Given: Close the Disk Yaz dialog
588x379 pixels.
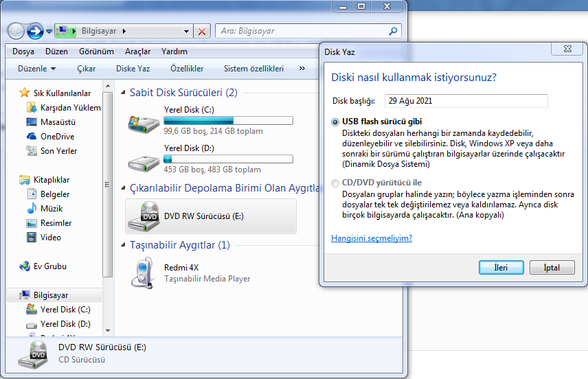Looking at the screenshot, I should pyautogui.click(x=567, y=49).
